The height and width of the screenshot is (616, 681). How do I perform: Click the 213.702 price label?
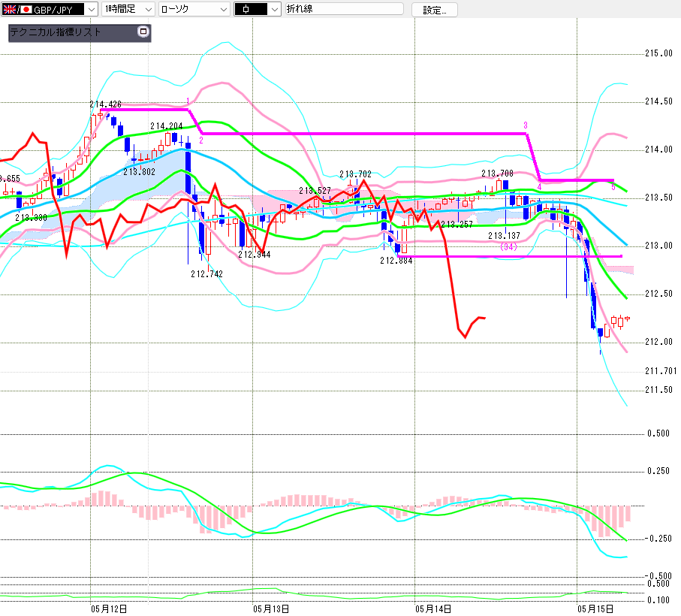click(355, 174)
